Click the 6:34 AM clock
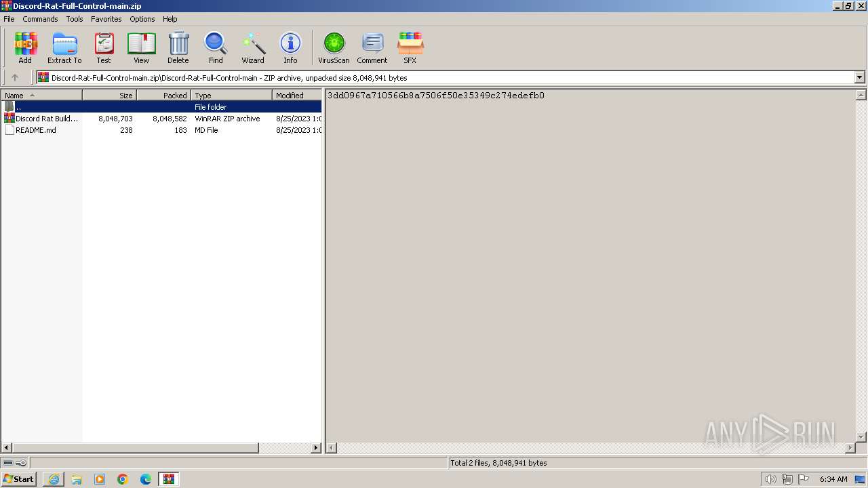 833,479
